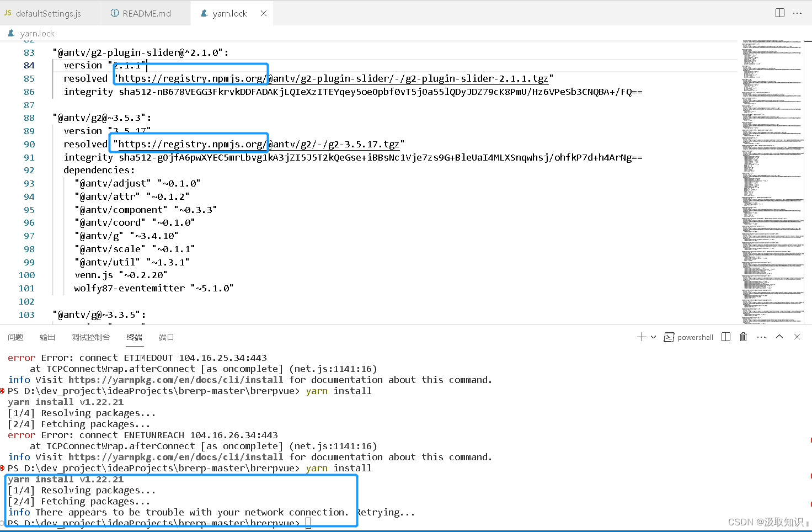Screen dimensions: 812x532
Task: Click the "@antv/adjust" dependency line
Action: 137,183
